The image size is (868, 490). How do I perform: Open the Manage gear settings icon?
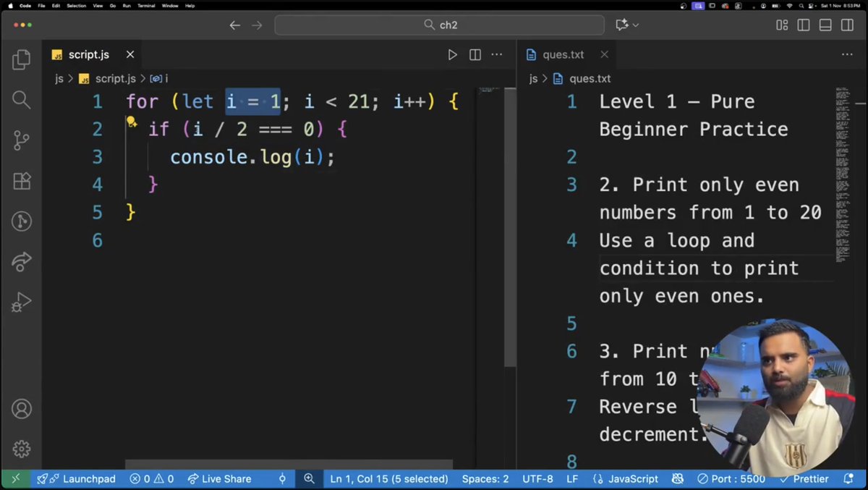click(21, 448)
